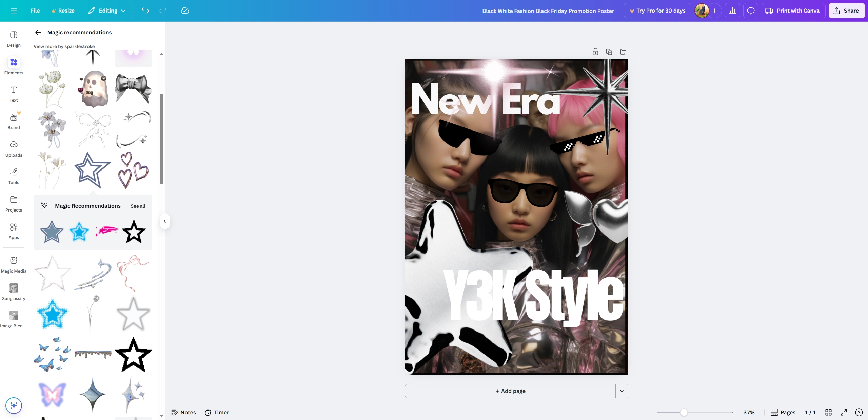Open grid view of pages
The image size is (868, 420).
point(828,412)
